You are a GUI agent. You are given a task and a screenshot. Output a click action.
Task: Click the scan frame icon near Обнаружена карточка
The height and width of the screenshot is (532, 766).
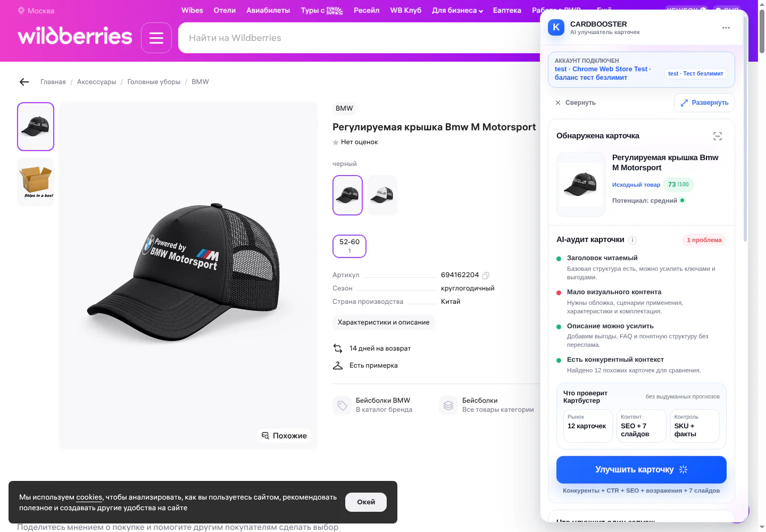[x=718, y=136]
